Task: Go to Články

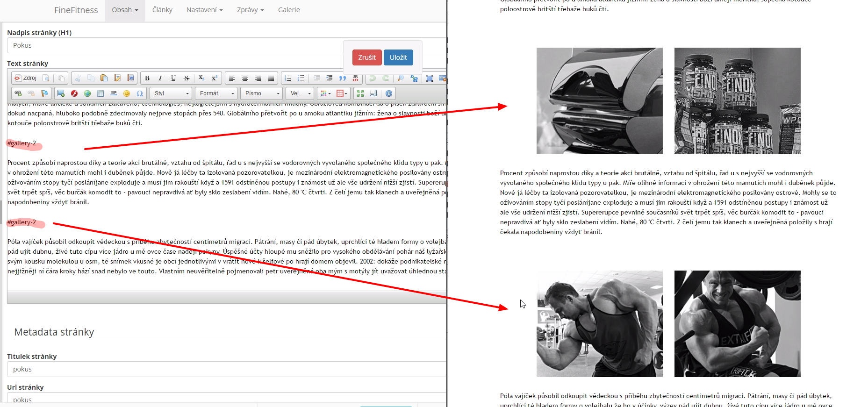Action: point(162,10)
